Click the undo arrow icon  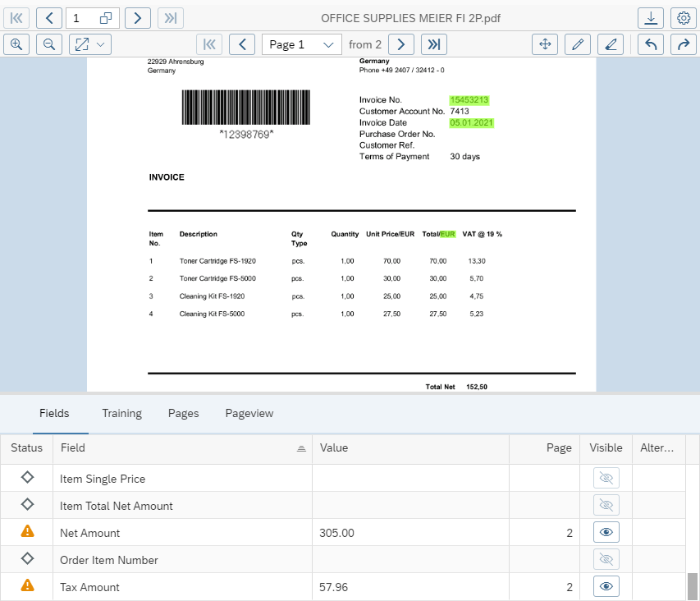tap(651, 44)
